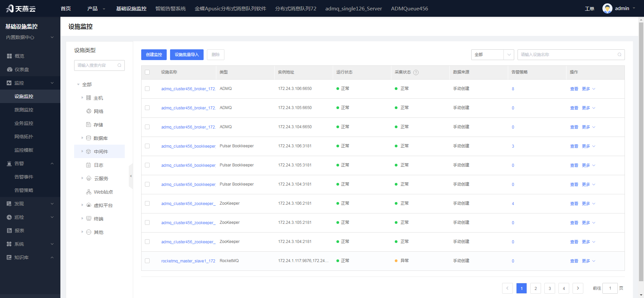Open 仪表盘 dashboard icon in sidebar
The image size is (644, 298).
pos(9,69)
